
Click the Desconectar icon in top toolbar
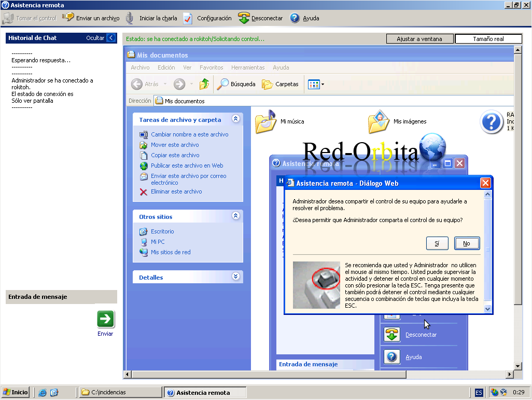[x=244, y=18]
